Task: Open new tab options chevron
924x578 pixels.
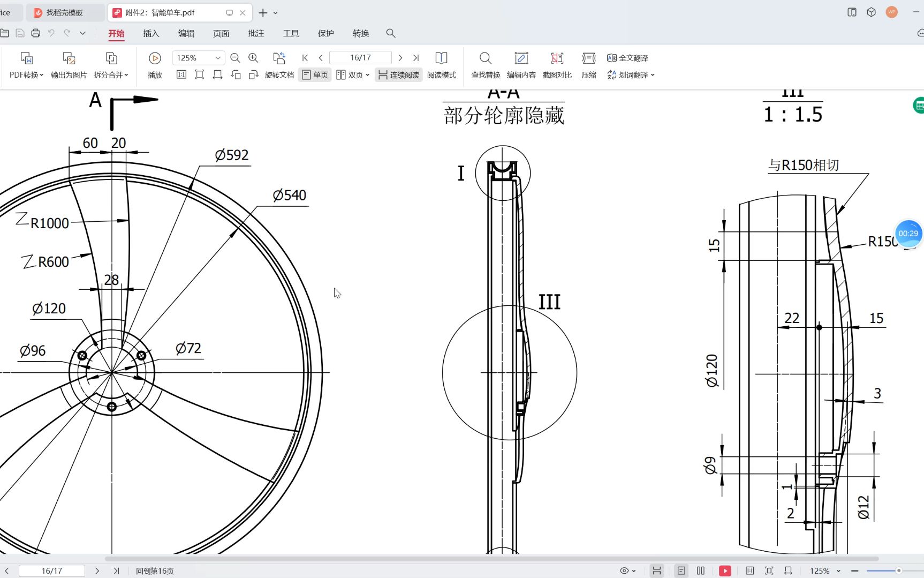Action: pyautogui.click(x=276, y=13)
